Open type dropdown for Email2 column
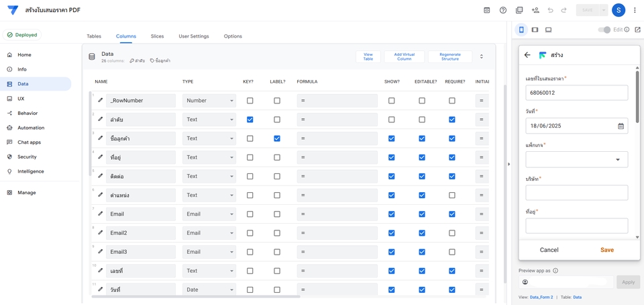644x305 pixels. click(209, 233)
